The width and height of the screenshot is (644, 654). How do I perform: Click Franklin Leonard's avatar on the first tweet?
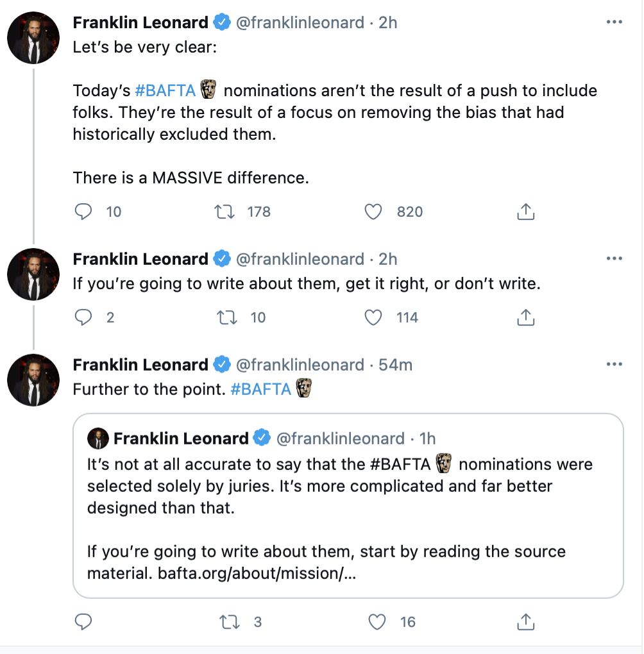click(33, 37)
